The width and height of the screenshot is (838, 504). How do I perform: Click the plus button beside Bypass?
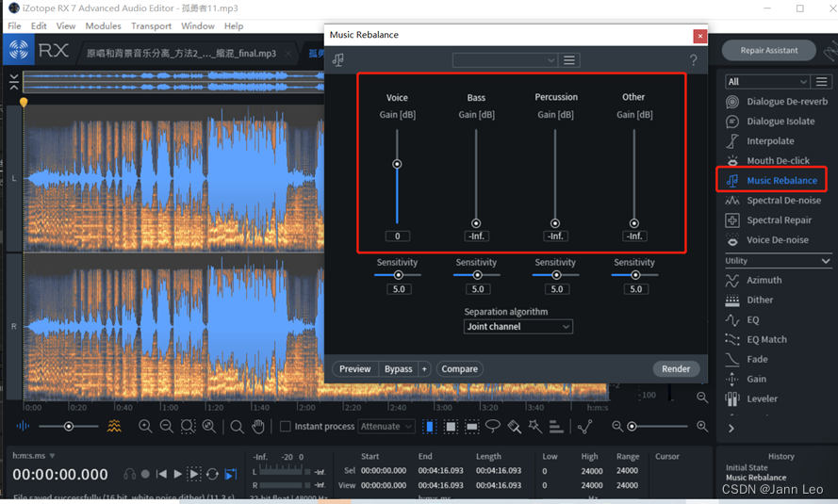click(424, 369)
